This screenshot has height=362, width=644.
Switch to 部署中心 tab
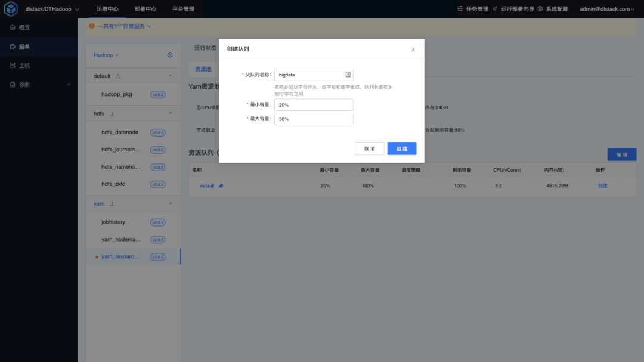pyautogui.click(x=145, y=9)
